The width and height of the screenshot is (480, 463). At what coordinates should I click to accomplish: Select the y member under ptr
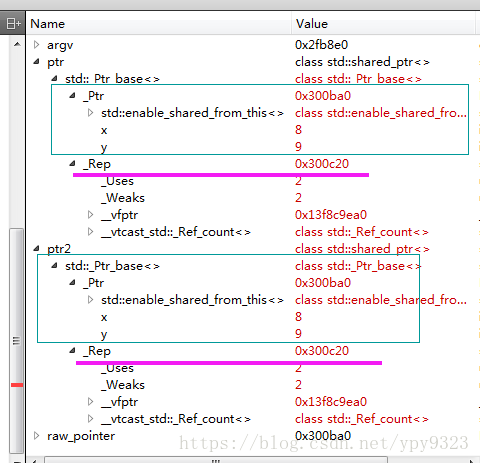[104, 147]
